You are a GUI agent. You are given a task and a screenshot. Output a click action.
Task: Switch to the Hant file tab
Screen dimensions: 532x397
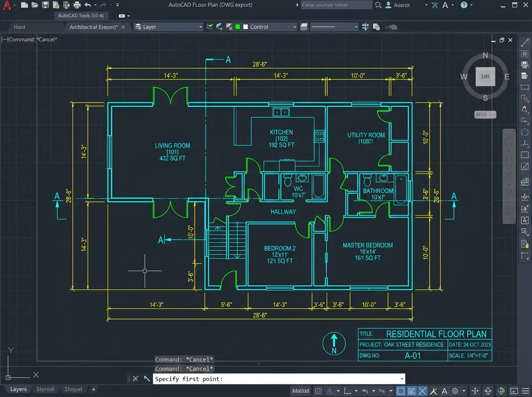point(20,27)
